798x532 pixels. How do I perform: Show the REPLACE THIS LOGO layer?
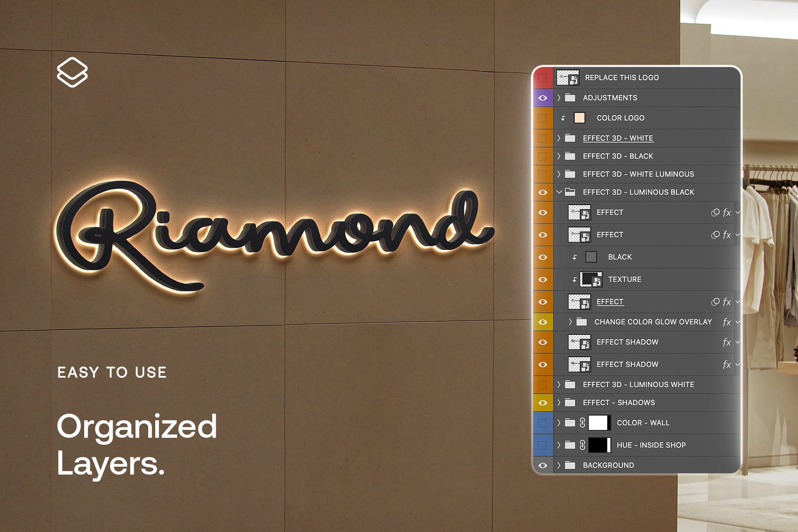[542, 78]
